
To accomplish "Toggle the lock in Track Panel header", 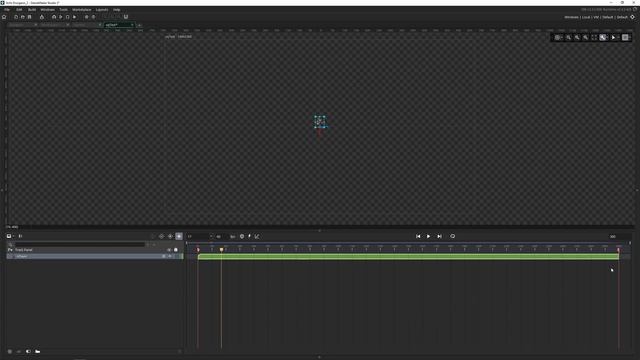I will (176, 250).
